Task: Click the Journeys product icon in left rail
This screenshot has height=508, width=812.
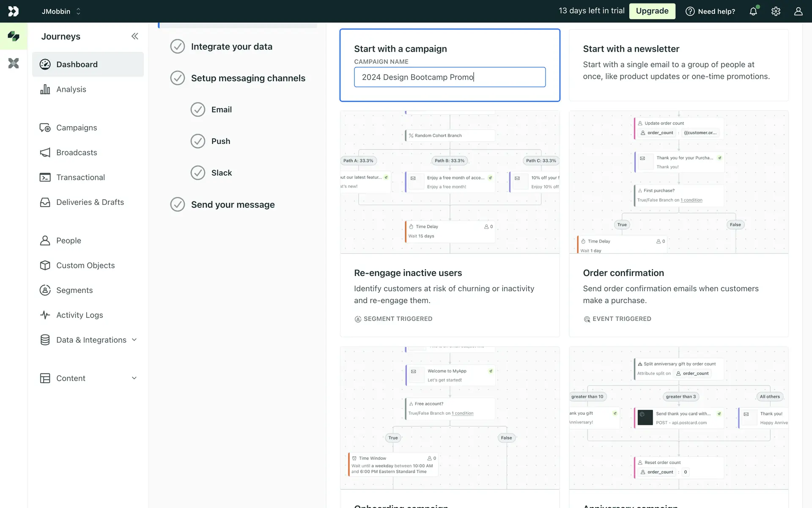Action: 14,36
